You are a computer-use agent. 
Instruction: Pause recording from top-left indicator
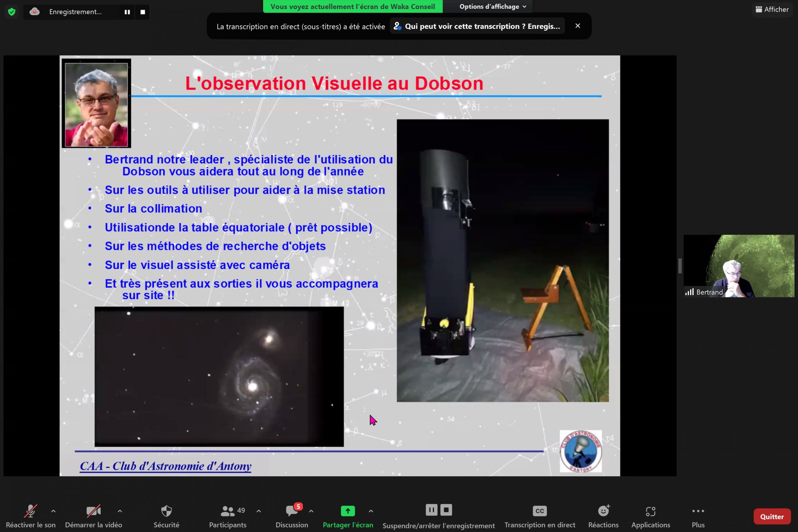pyautogui.click(x=127, y=12)
